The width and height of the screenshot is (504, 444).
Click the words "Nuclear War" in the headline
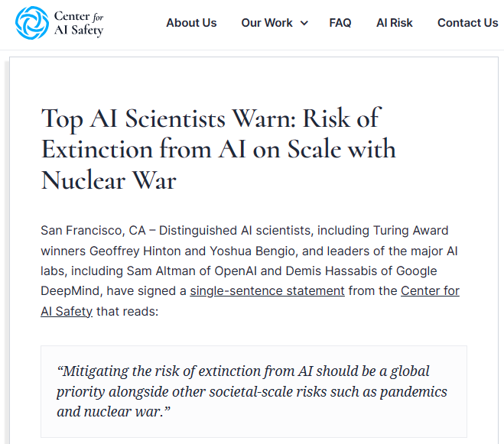click(109, 180)
